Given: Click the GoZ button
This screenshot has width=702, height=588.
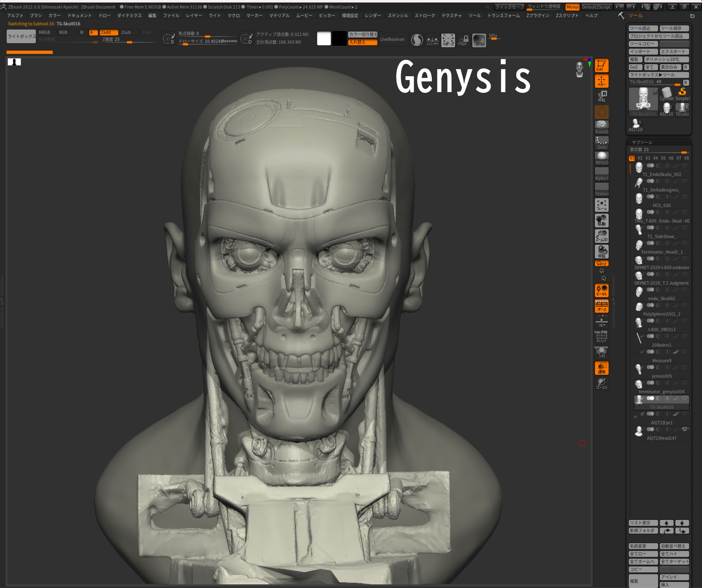Looking at the screenshot, I should 636,67.
